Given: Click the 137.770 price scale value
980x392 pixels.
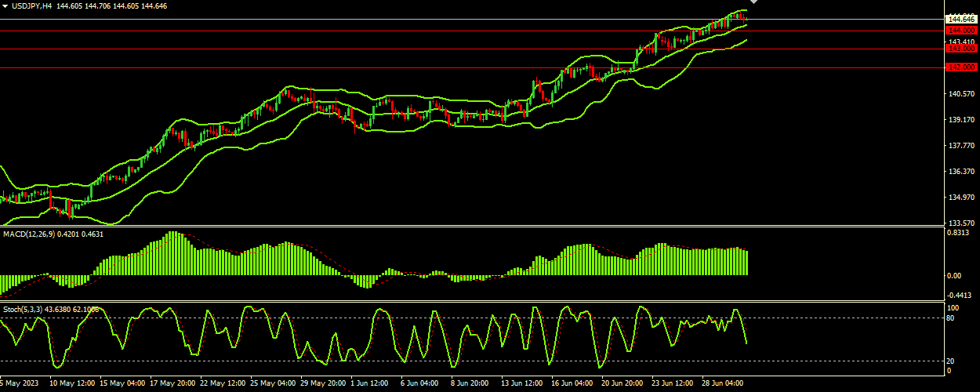Looking at the screenshot, I should tap(961, 146).
